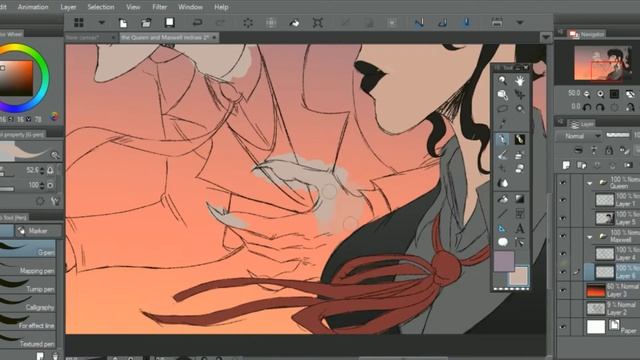The height and width of the screenshot is (360, 640).
Task: Hide the Queen folder with its eye icon
Action: click(563, 183)
